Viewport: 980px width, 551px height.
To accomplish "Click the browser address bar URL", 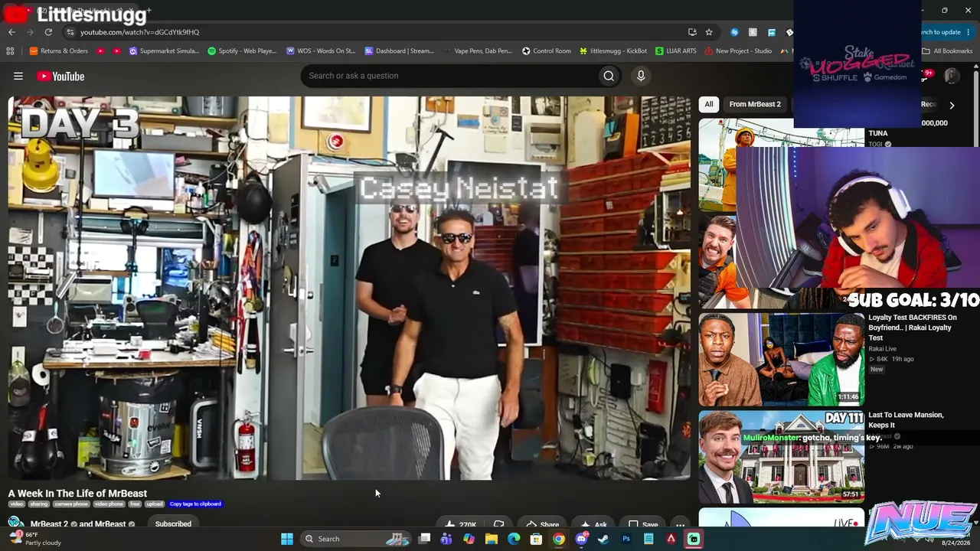I will coord(139,32).
